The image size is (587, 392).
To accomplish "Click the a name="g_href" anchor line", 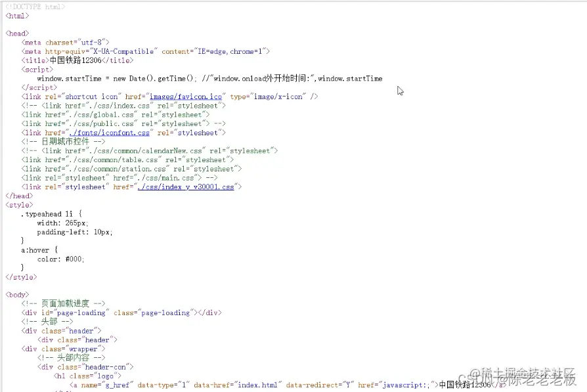I will point(288,385).
